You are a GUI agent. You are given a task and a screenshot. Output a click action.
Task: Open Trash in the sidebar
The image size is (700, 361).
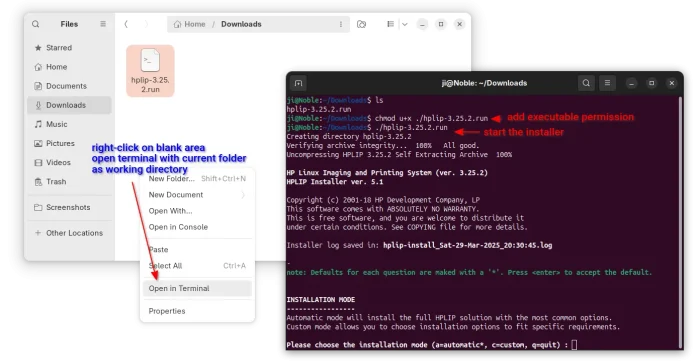click(70, 182)
